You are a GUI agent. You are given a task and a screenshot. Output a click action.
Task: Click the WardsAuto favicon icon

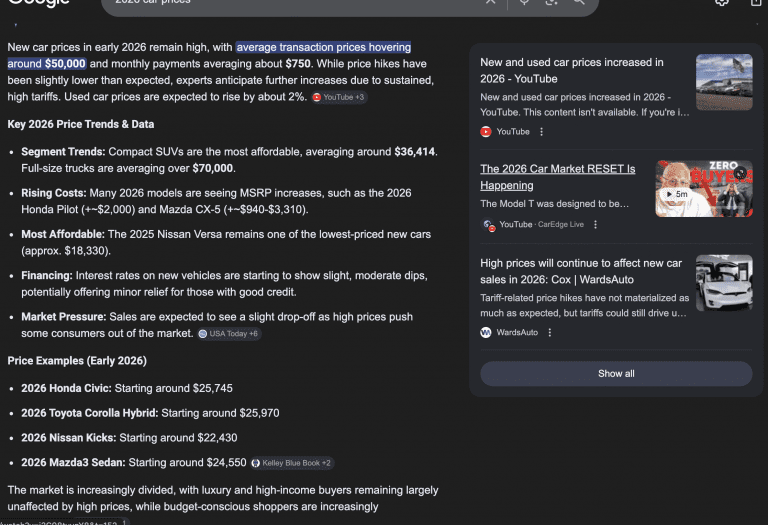pos(486,332)
